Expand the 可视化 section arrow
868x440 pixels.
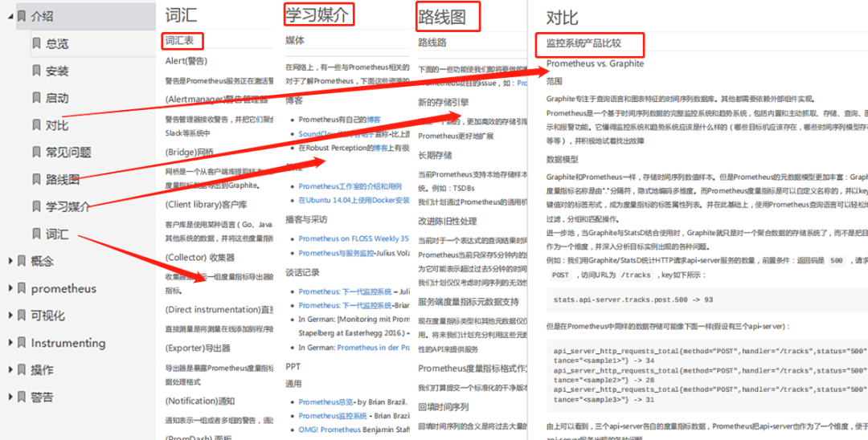[x=9, y=316]
